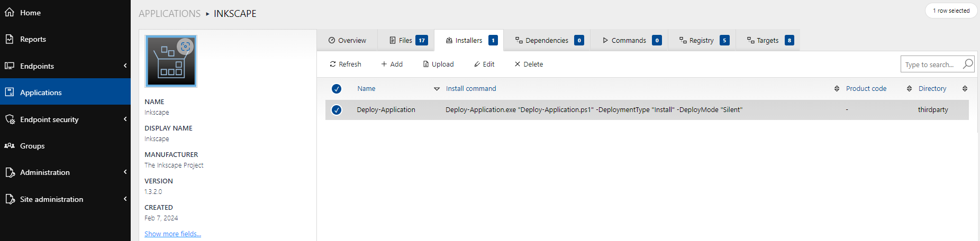Click the search magnifier icon

pyautogui.click(x=967, y=64)
